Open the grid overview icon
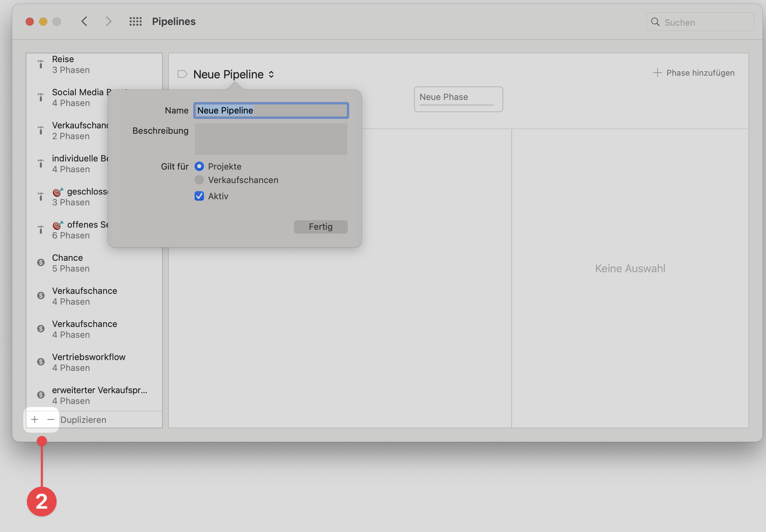This screenshot has height=532, width=766. [x=135, y=22]
